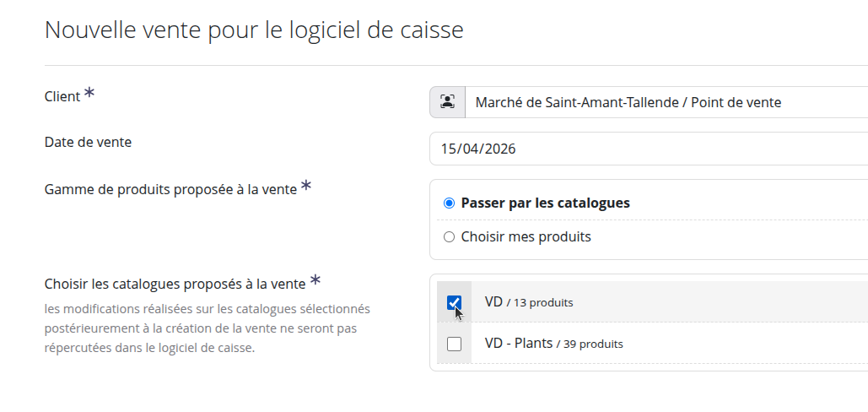
Task: Click the Gamme de produits proposée label
Action: [x=170, y=190]
